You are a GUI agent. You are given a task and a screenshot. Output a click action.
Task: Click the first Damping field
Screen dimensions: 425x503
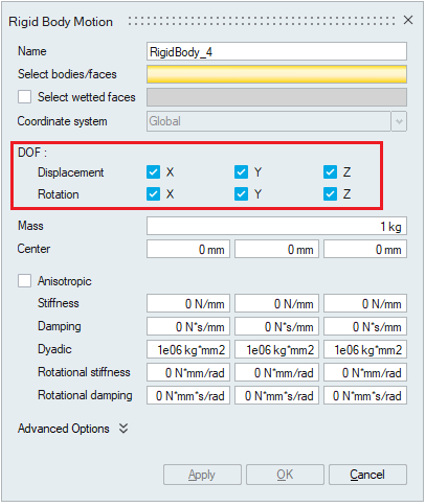click(188, 326)
